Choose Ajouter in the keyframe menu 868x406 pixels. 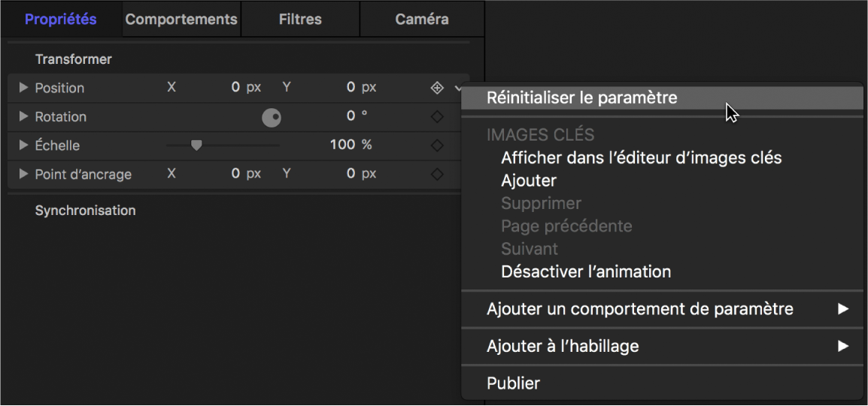point(529,180)
